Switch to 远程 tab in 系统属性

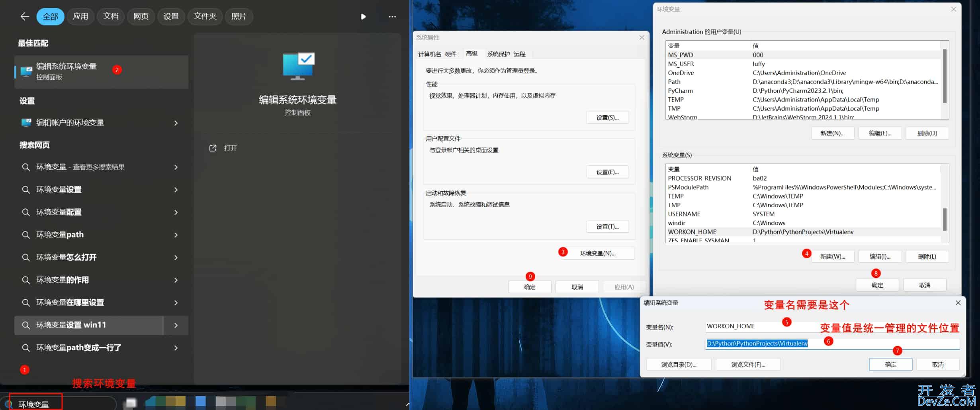pyautogui.click(x=520, y=54)
